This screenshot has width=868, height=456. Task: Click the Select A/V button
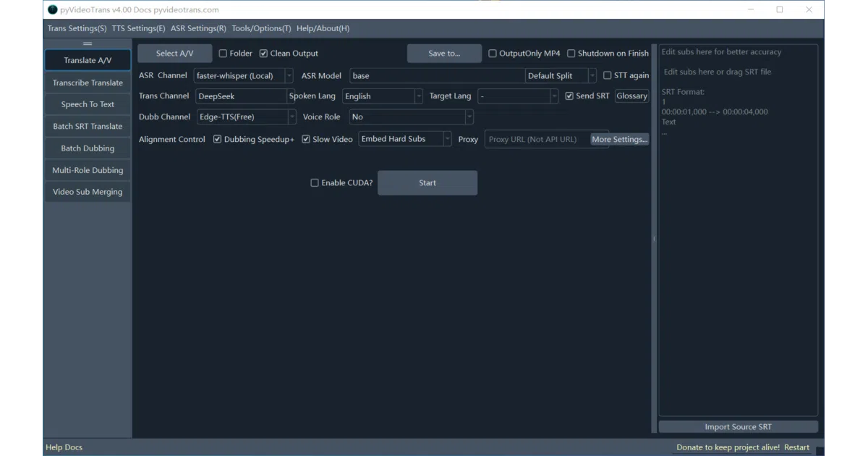pos(175,54)
